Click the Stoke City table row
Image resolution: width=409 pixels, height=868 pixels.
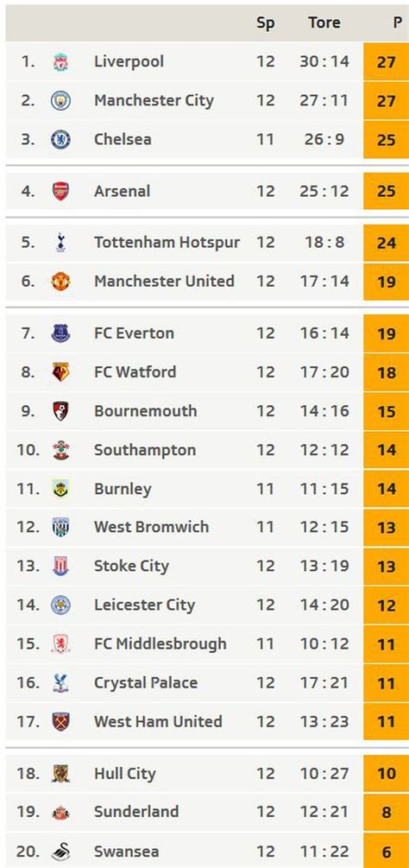pyautogui.click(x=207, y=567)
